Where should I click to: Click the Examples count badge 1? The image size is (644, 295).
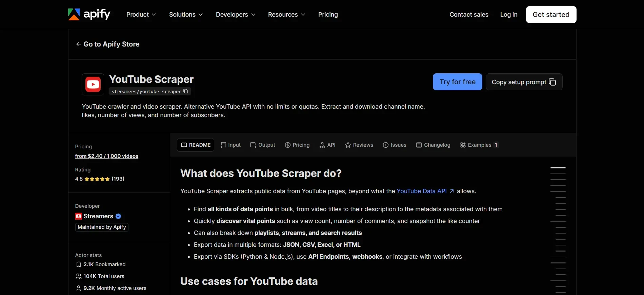pyautogui.click(x=496, y=145)
